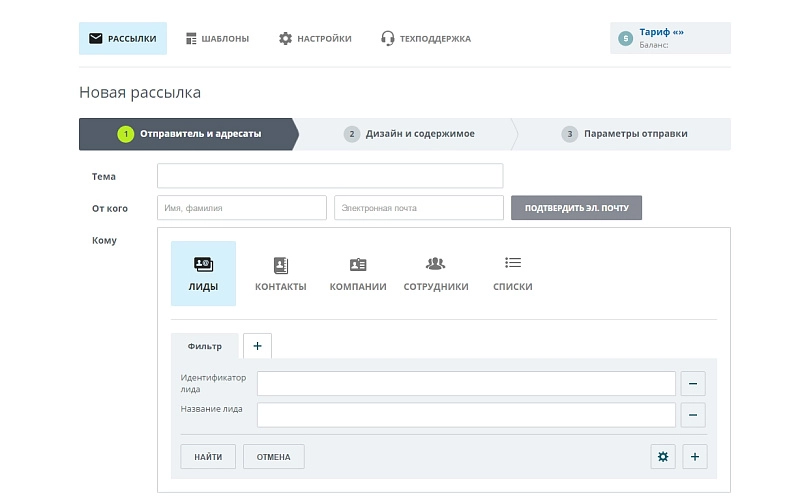Open the Шаблоны menu section
This screenshot has width=800, height=501.
(x=217, y=39)
